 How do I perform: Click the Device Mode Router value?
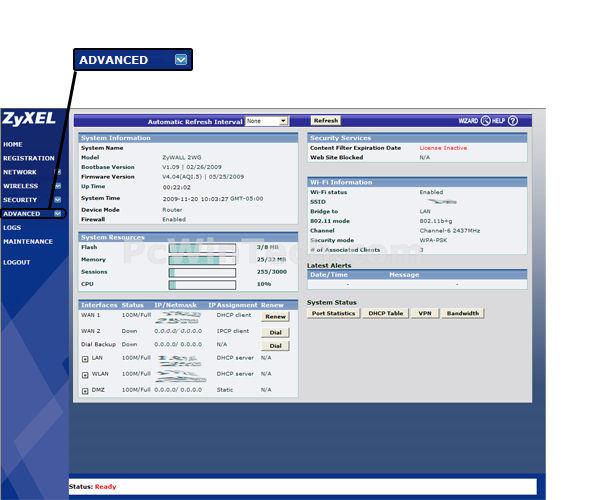coord(172,210)
